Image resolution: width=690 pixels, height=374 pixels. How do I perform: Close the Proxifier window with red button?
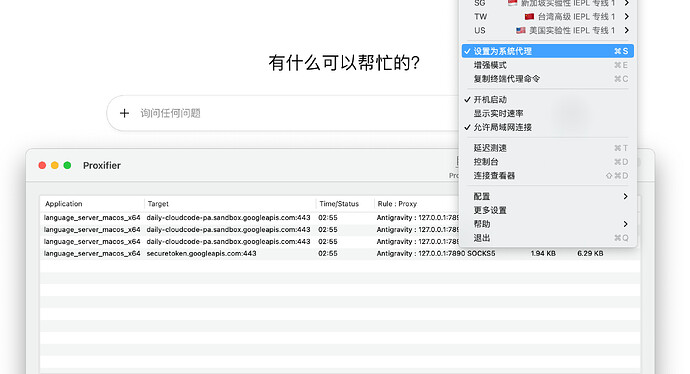(42, 165)
